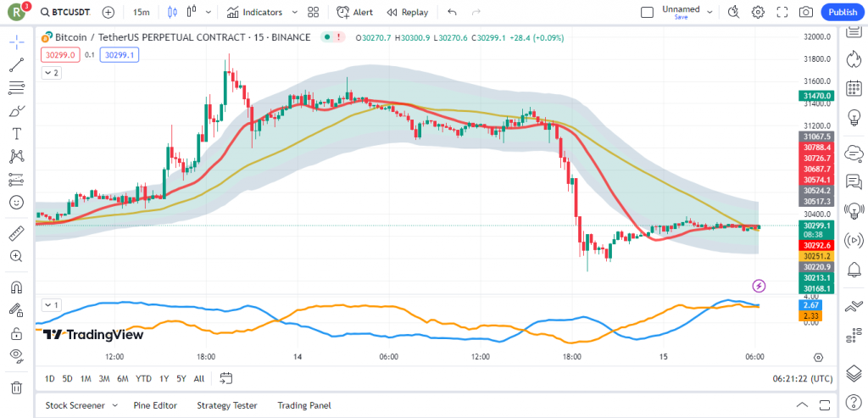The image size is (868, 418).
Task: Collapse the lower pane legend showing 1
Action: (52, 304)
